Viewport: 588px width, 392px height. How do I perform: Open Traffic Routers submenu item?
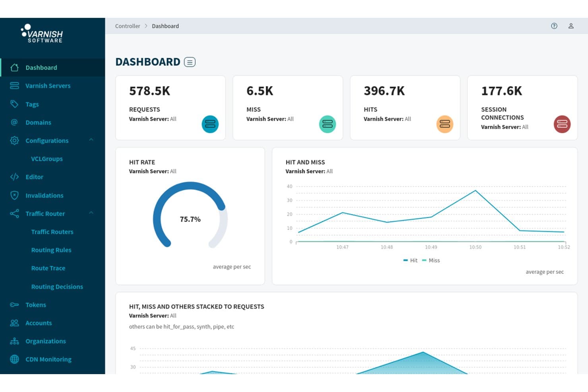pos(52,232)
